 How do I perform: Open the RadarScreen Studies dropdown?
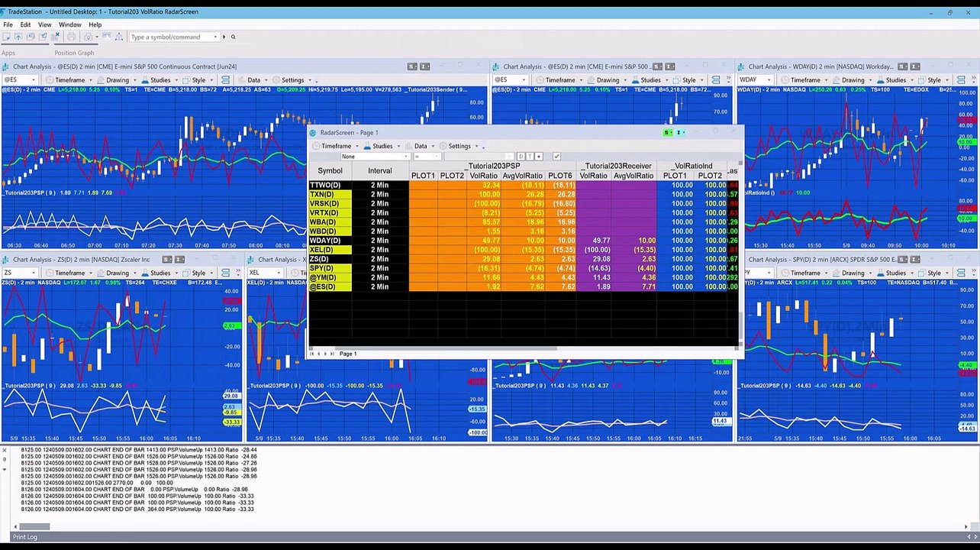coord(382,146)
